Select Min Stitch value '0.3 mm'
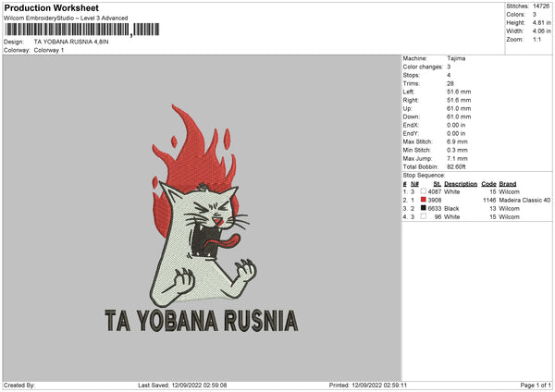The image size is (555, 392). coord(457,151)
